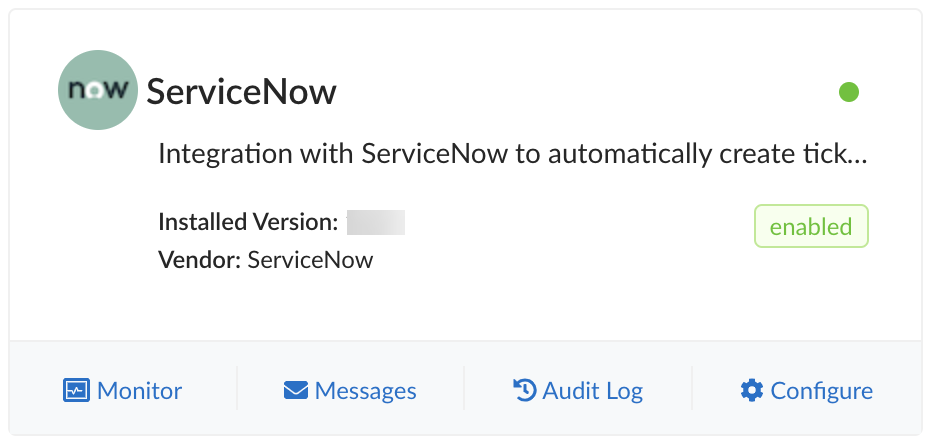Open the Configure link text
The width and height of the screenshot is (930, 436).
(821, 390)
